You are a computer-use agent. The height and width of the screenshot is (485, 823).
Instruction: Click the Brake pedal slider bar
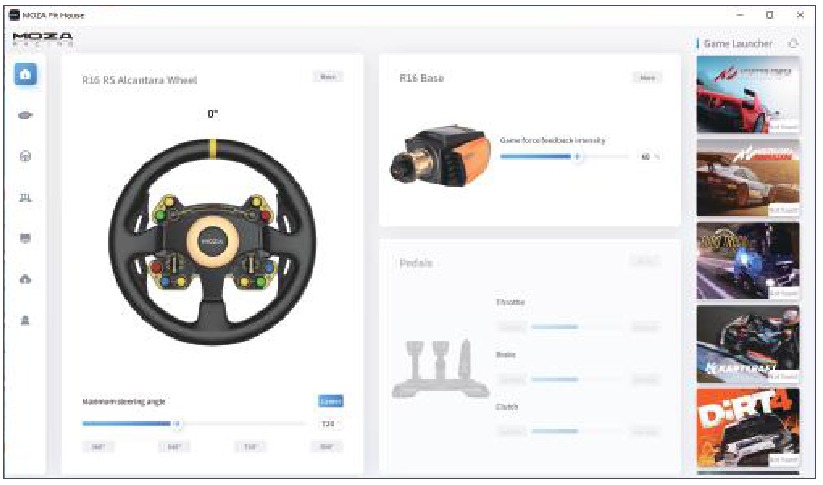(x=576, y=379)
